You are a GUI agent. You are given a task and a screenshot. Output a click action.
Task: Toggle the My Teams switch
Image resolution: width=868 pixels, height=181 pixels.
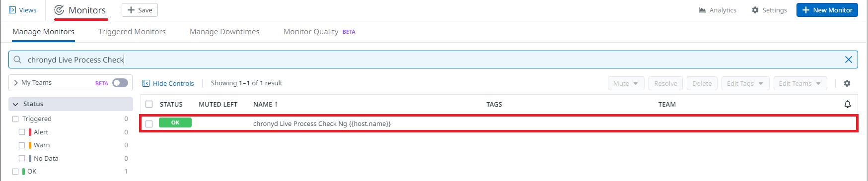click(120, 83)
